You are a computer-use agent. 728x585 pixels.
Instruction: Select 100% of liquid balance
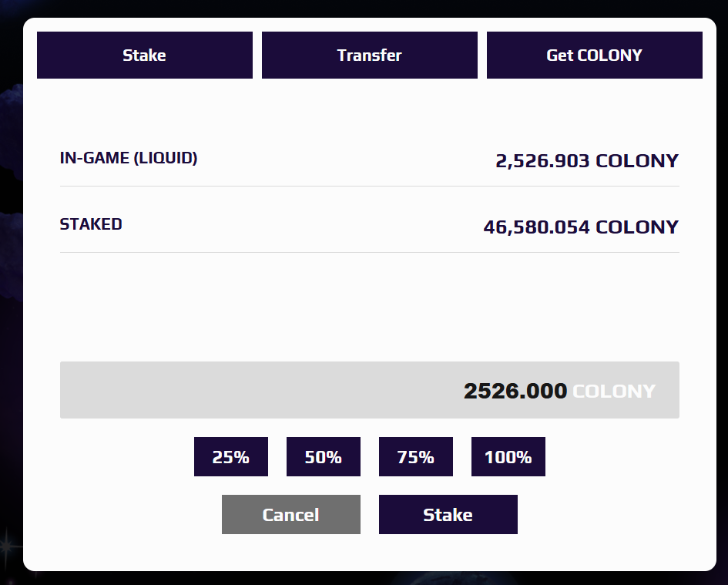(x=508, y=456)
